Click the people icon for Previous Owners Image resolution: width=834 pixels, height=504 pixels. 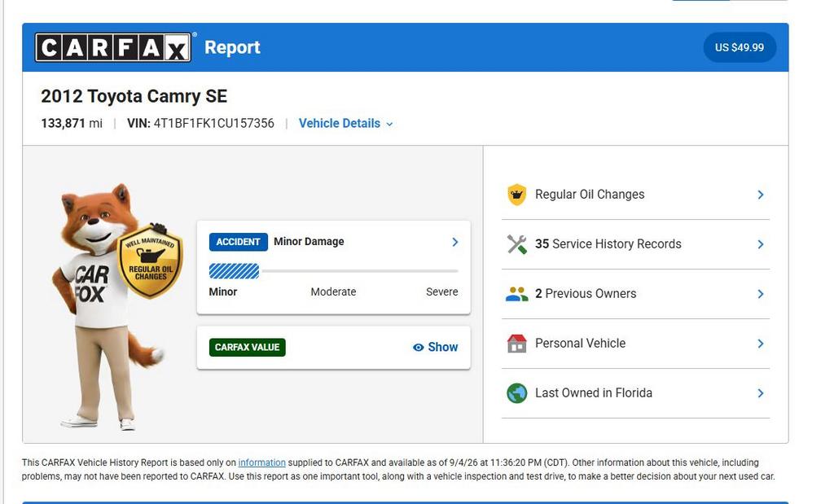point(516,294)
